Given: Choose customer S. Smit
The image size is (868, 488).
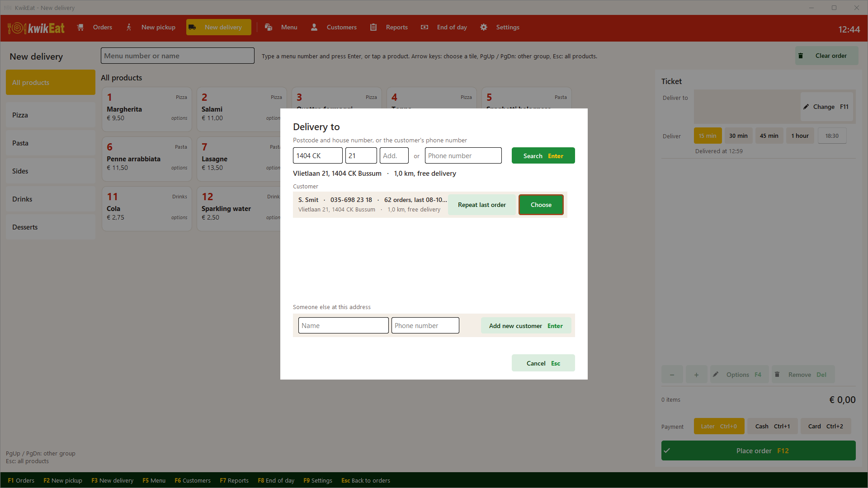Looking at the screenshot, I should pos(541,205).
